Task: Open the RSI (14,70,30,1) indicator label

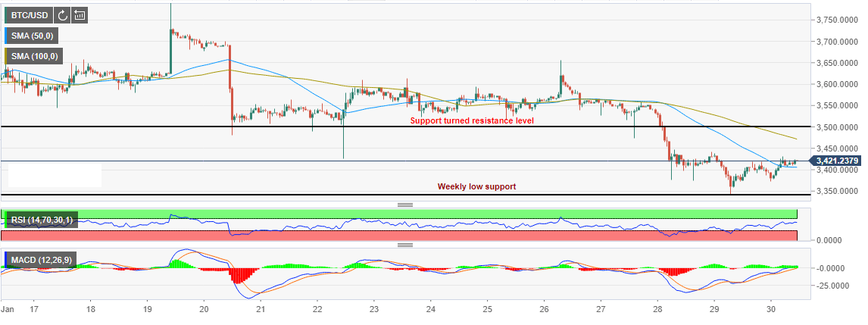Action: point(42,220)
